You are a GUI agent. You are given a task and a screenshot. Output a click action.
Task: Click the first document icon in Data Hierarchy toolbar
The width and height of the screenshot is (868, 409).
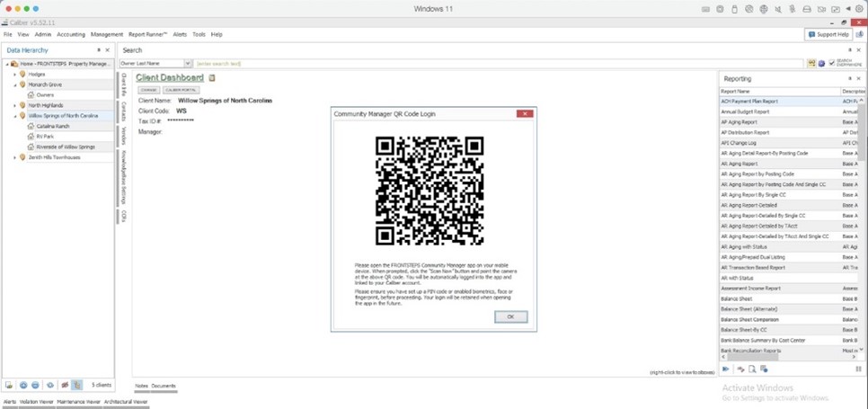pyautogui.click(x=9, y=385)
